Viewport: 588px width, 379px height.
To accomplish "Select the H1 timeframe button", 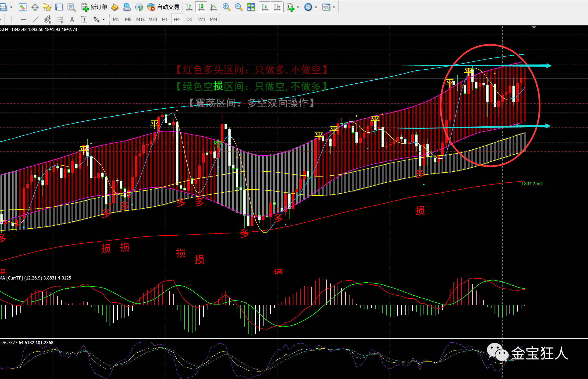I will 165,19.
